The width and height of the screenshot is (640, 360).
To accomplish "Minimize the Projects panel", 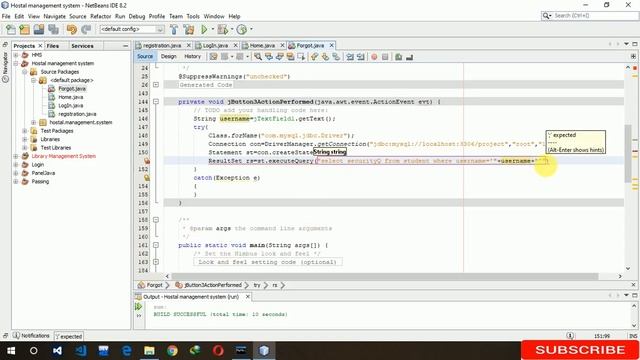I will (x=125, y=46).
